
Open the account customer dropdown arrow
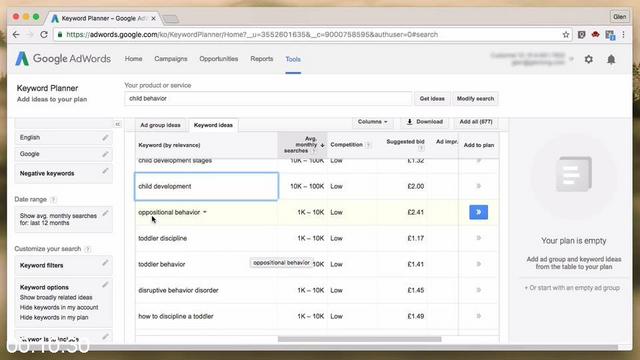coord(571,59)
